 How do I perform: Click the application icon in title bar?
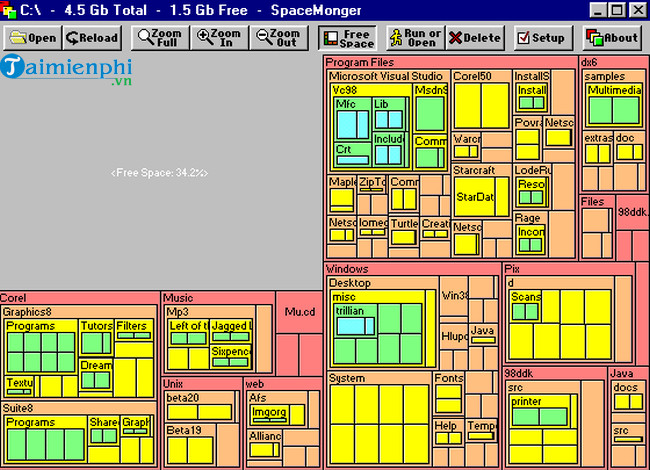[x=10, y=11]
